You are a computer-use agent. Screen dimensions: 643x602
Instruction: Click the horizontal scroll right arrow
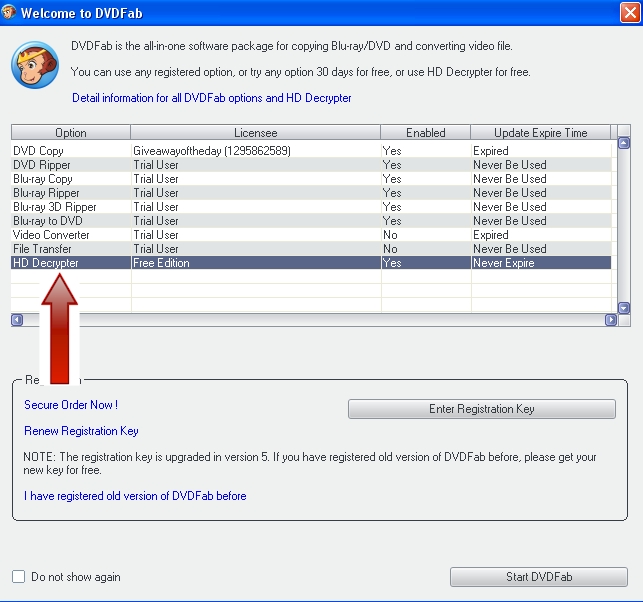coord(611,320)
